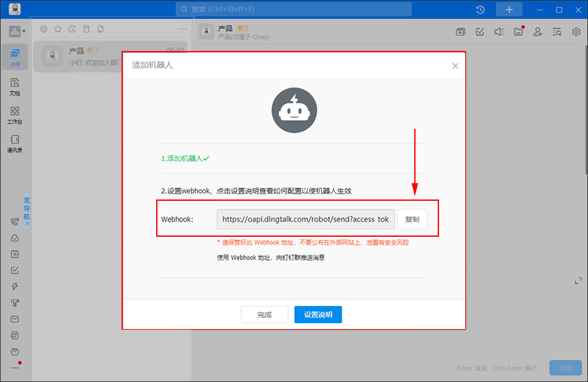Image resolution: width=588 pixels, height=382 pixels.
Task: Open the calendar icon in sidebar
Action: [x=14, y=254]
